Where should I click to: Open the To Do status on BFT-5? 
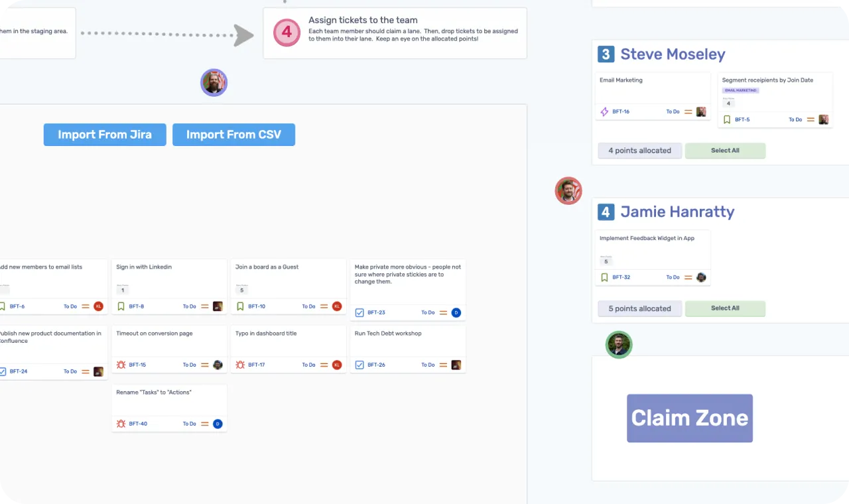click(x=795, y=120)
